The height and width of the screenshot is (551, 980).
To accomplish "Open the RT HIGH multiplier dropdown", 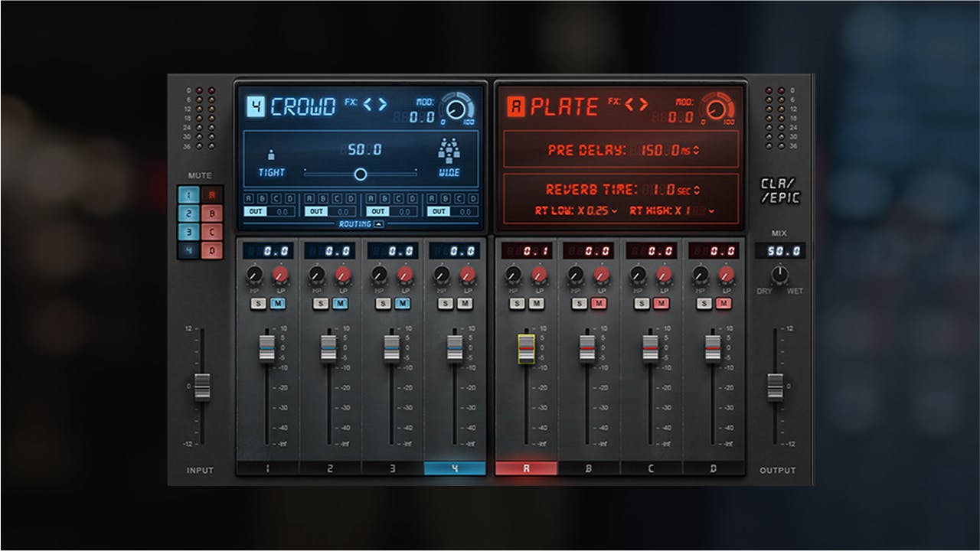I will point(710,211).
